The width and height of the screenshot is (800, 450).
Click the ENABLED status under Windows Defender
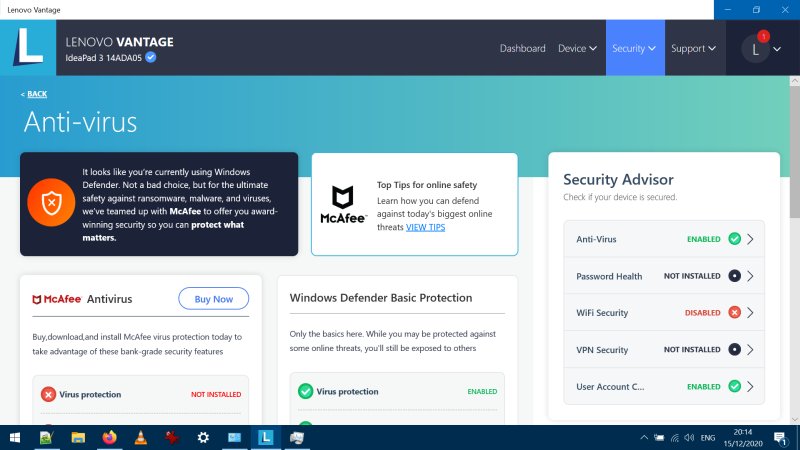(x=482, y=391)
